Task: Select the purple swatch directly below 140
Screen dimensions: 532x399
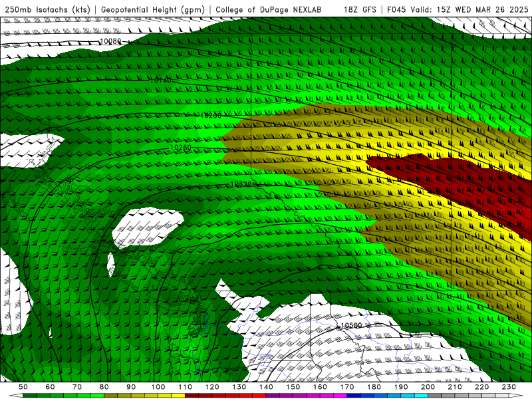Action: (273, 396)
